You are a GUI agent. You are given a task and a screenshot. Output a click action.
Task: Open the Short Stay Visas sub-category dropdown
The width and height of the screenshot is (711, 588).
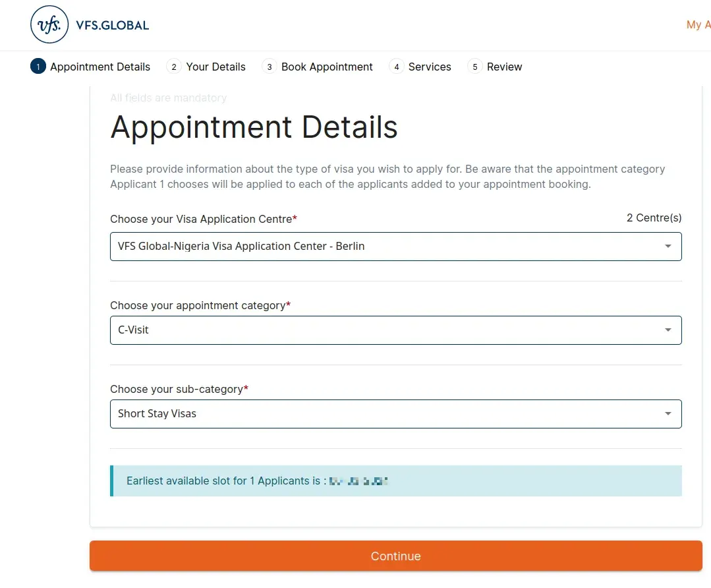[x=395, y=413]
